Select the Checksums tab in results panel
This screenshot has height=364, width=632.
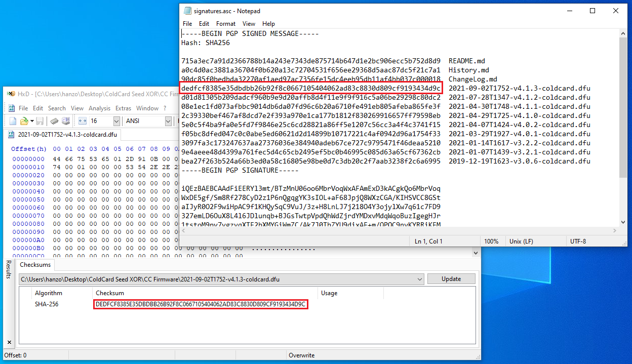pyautogui.click(x=34, y=265)
